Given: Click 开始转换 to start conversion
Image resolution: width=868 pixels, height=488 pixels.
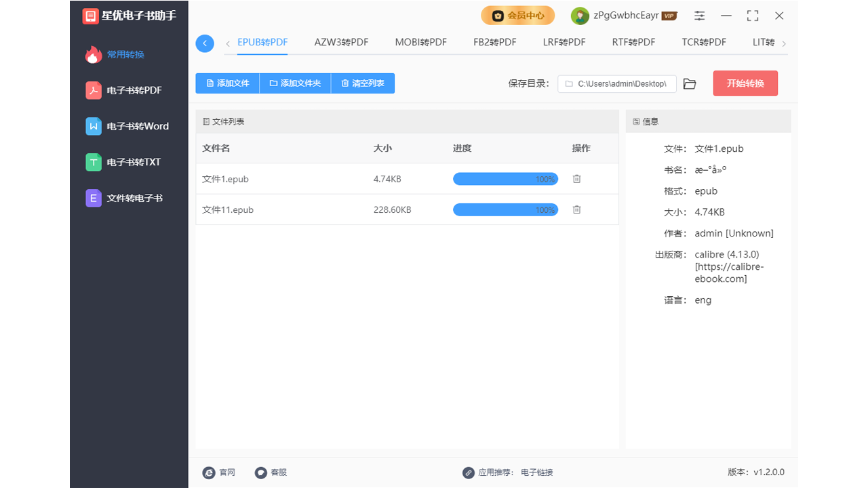Looking at the screenshot, I should (745, 83).
